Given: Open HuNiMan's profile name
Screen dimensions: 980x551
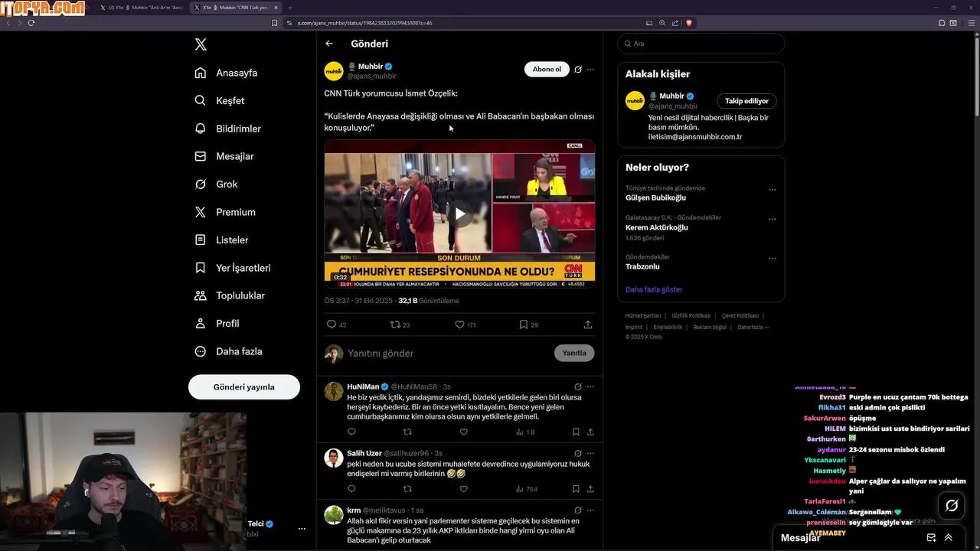Looking at the screenshot, I should pyautogui.click(x=363, y=387).
